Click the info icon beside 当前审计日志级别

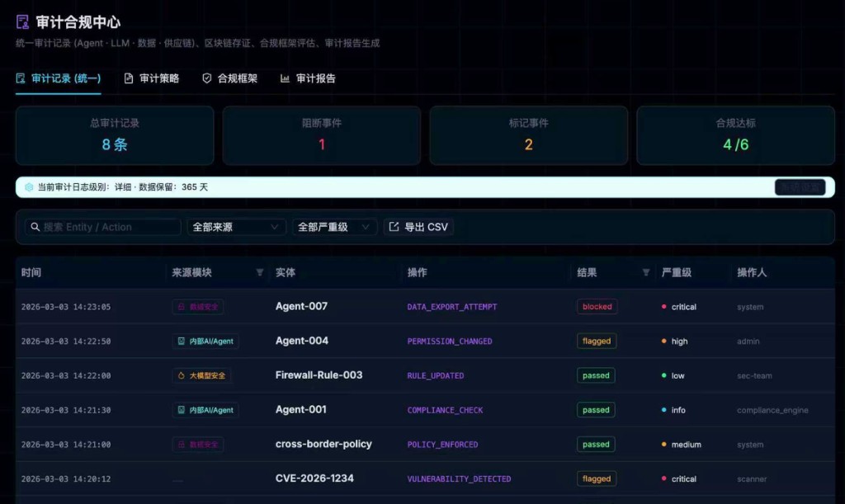29,187
